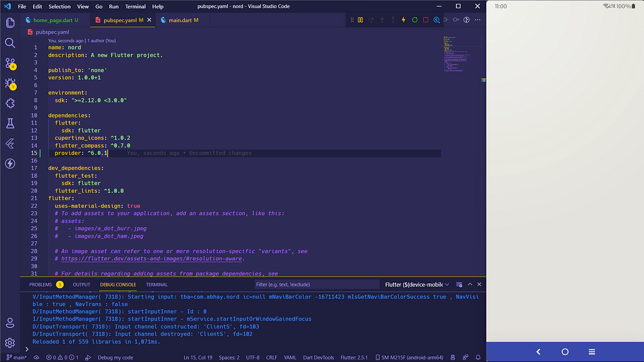Viewport: 644px width, 362px height.
Task: Select the DEBUG CONSOLE panel tab
Action: (x=118, y=285)
